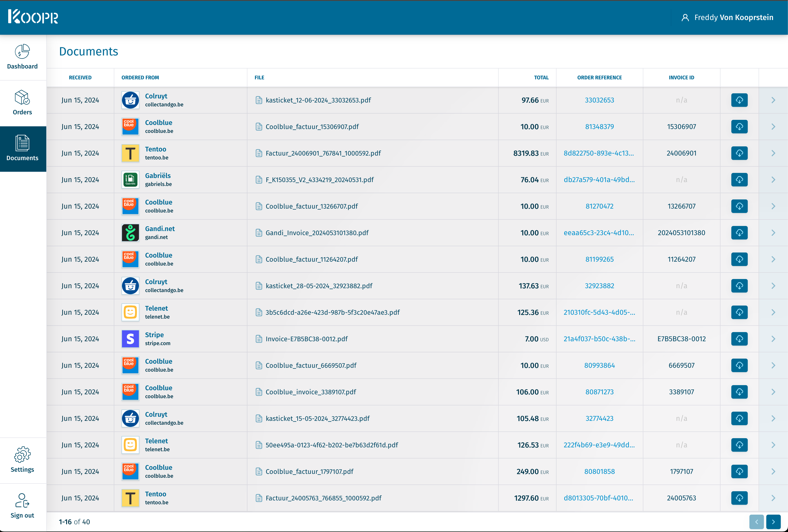Download Coolblue_factuur_11264207.pdf cloud icon
788x532 pixels.
click(x=739, y=259)
